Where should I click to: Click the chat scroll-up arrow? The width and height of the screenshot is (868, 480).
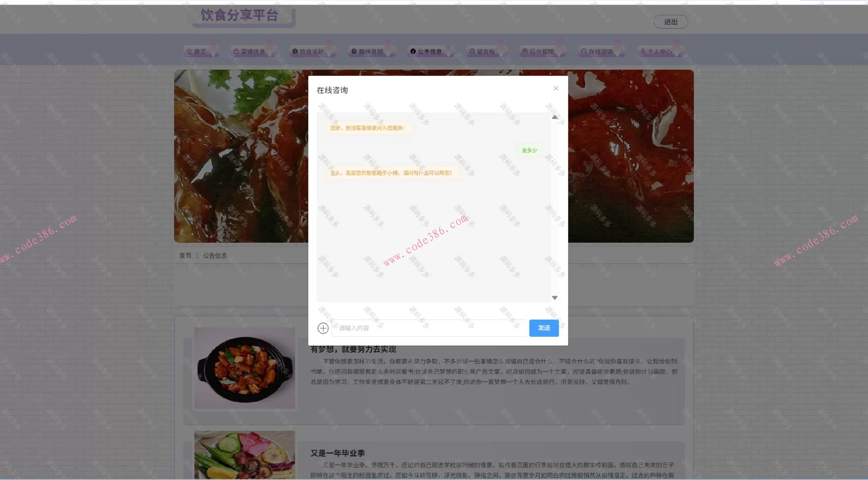tap(555, 117)
